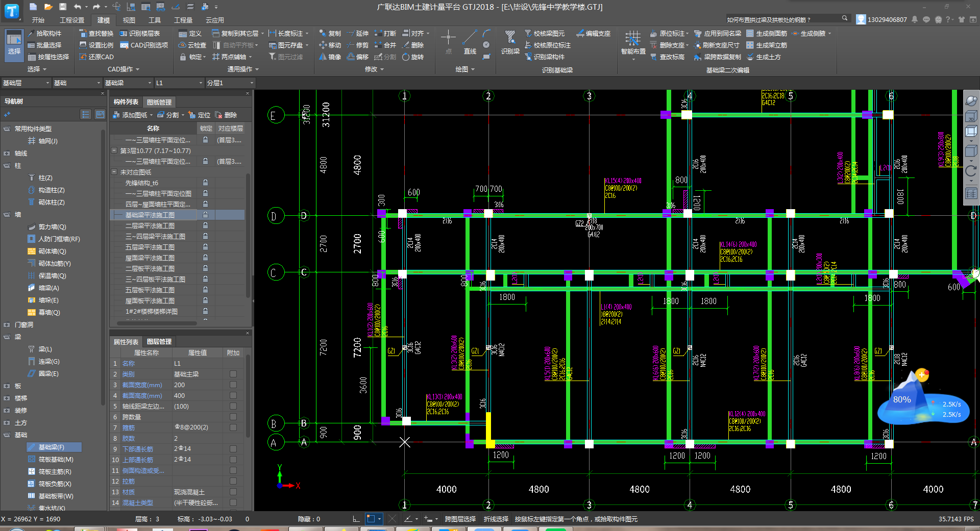Image resolution: width=980 pixels, height=531 pixels.
Task: Toggle the 附加 checkbox for 下部通长筋 row
Action: pos(233,449)
